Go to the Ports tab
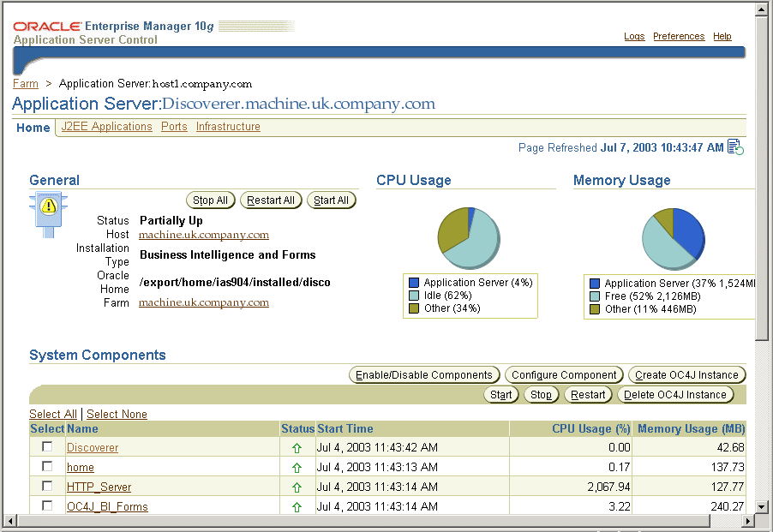773x532 pixels. 174,127
